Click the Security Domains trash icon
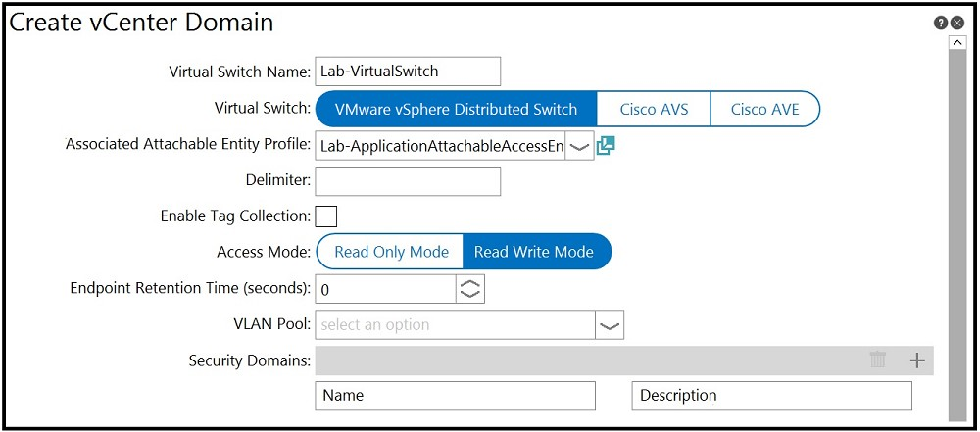This screenshot has width=980, height=432. click(x=878, y=360)
